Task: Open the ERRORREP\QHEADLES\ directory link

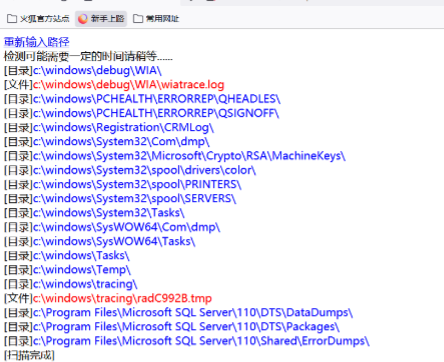Action: (157, 99)
